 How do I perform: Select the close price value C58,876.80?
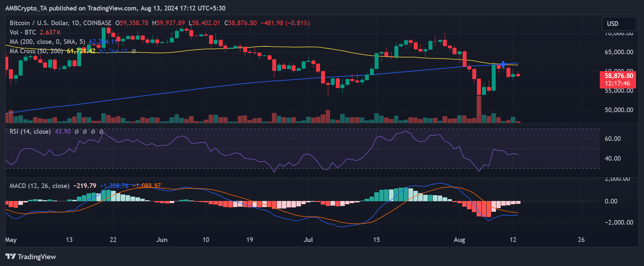(240, 23)
